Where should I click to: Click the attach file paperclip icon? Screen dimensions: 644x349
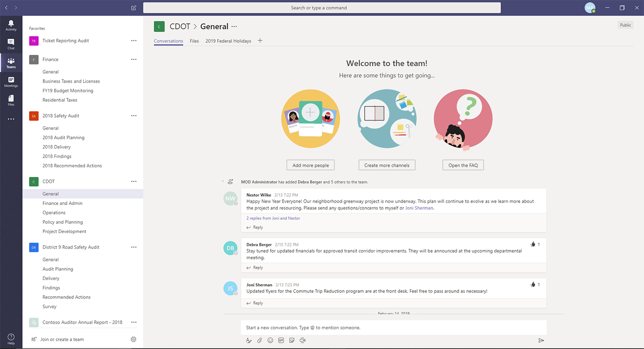click(259, 340)
